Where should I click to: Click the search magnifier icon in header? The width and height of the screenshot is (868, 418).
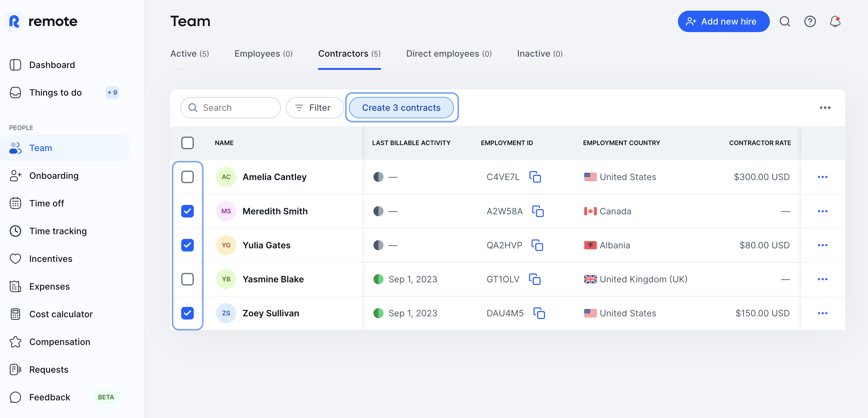pos(784,22)
